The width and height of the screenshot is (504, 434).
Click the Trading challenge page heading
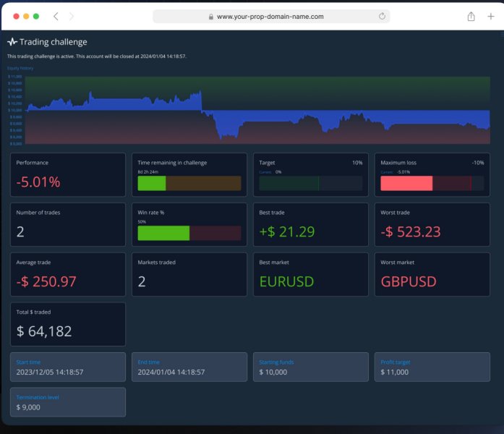(53, 42)
